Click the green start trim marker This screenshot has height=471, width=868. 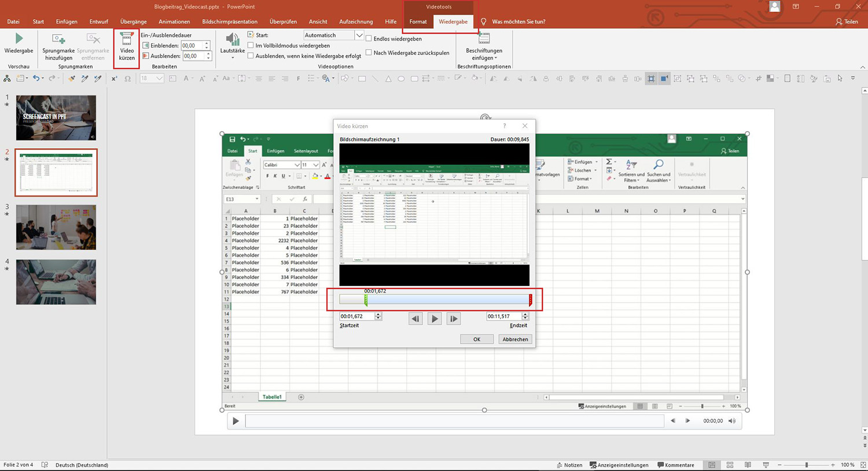(x=366, y=300)
